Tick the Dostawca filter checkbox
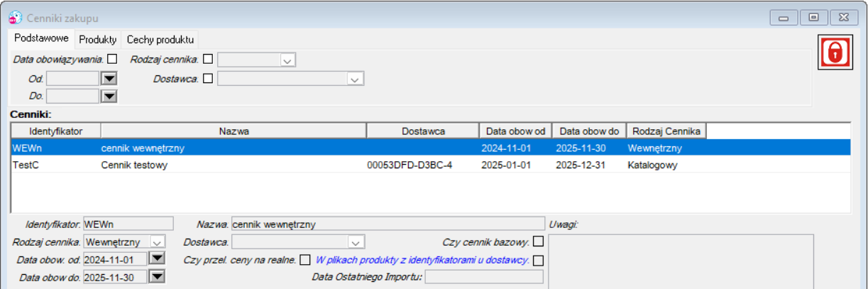The image size is (868, 289). 208,78
